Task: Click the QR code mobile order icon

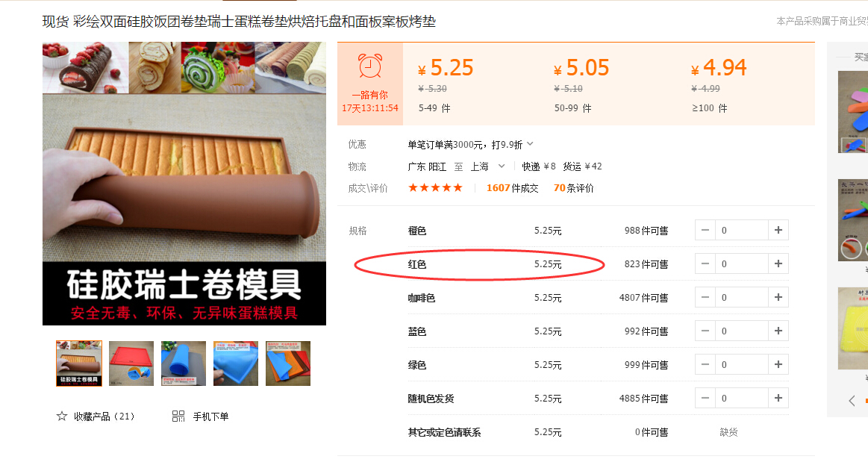Action: coord(178,416)
